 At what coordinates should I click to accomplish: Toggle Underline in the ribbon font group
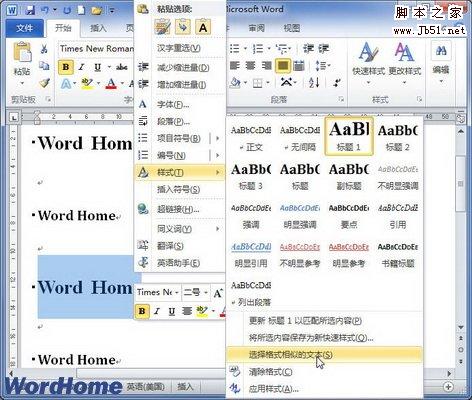coord(97,67)
